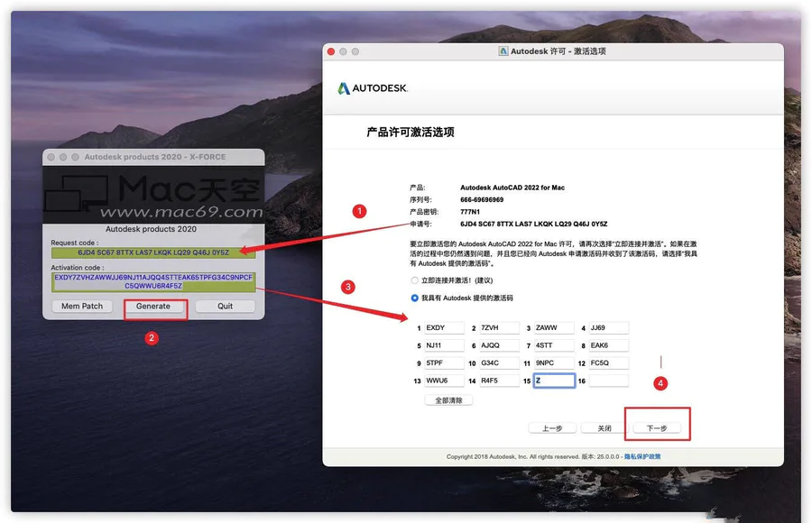Click the Autodesk logo in the activation window
This screenshot has width=812, height=523.
pos(373,88)
